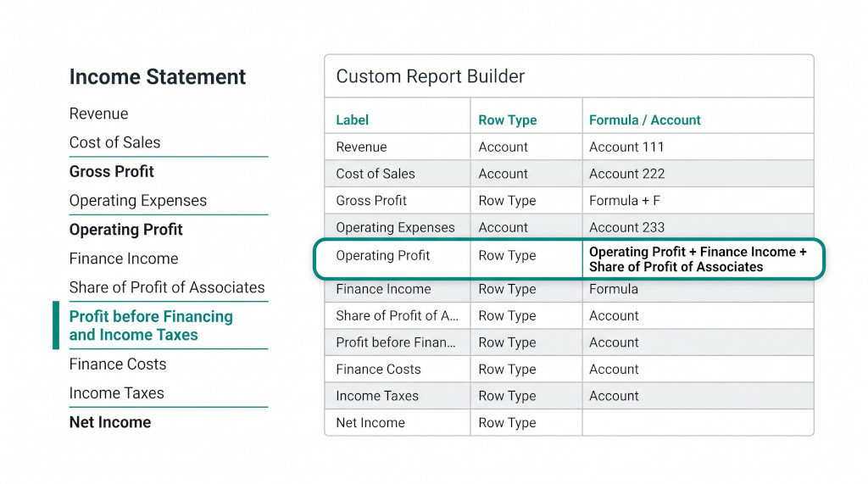Click the Finance Costs label cell in the table
The height and width of the screenshot is (484, 868).
(x=398, y=369)
